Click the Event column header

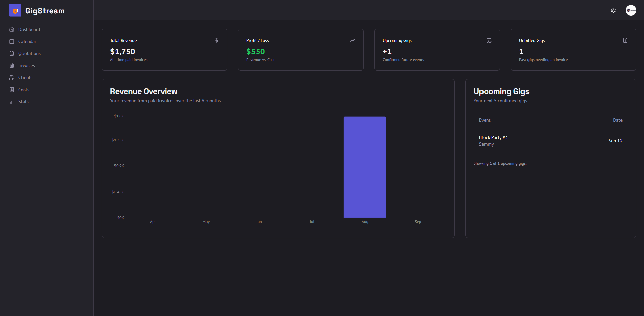point(484,120)
